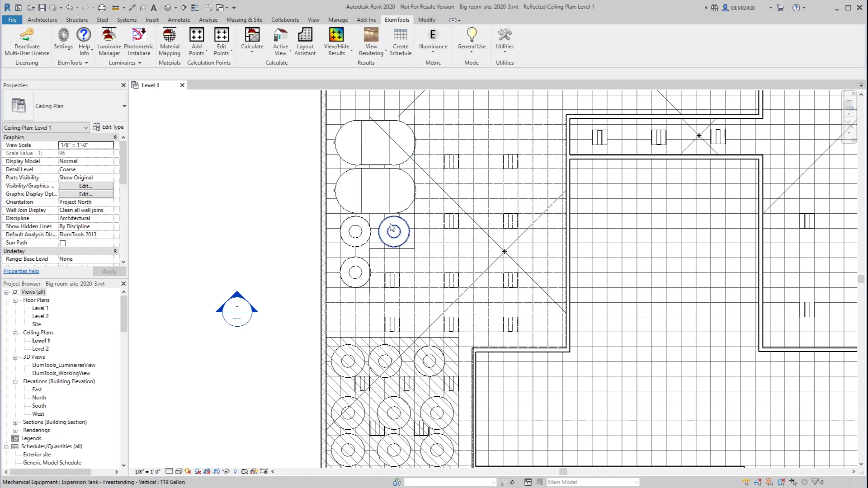Open the Ceiling Plan type selector dropdown
This screenshot has height=488, width=868.
pyautogui.click(x=124, y=106)
